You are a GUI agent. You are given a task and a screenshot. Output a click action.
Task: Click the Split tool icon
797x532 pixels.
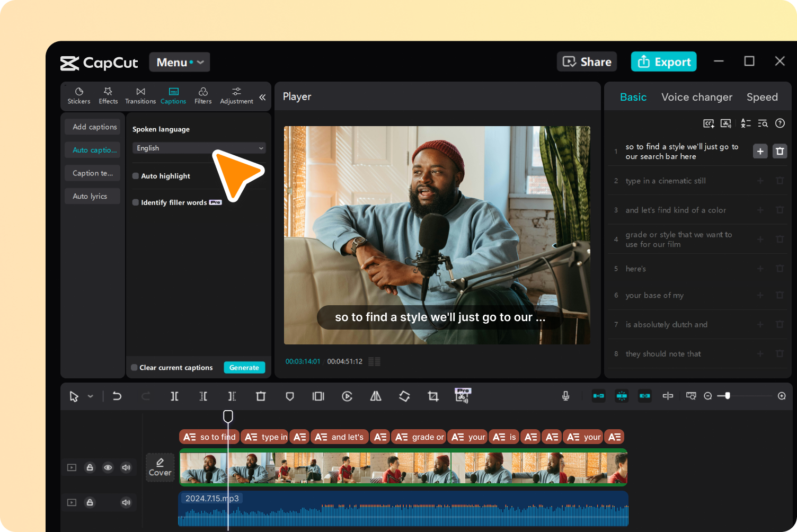click(174, 396)
